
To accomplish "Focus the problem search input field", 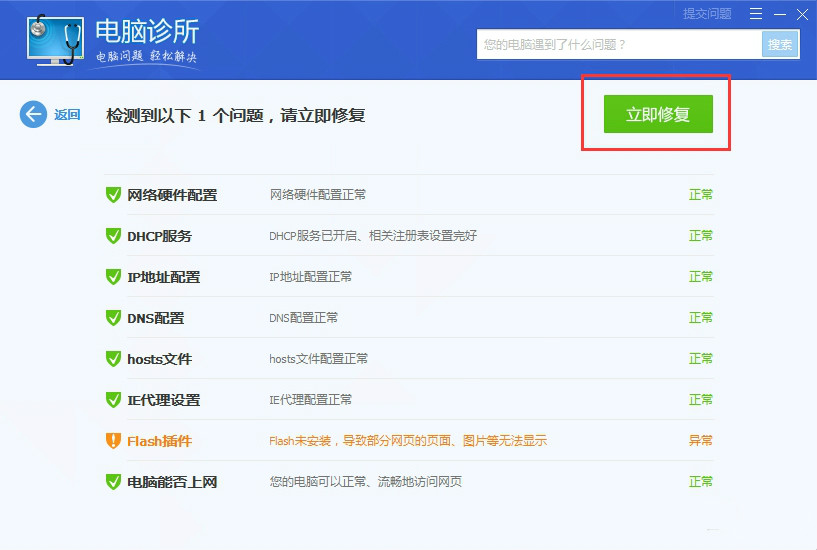I will (x=619, y=44).
